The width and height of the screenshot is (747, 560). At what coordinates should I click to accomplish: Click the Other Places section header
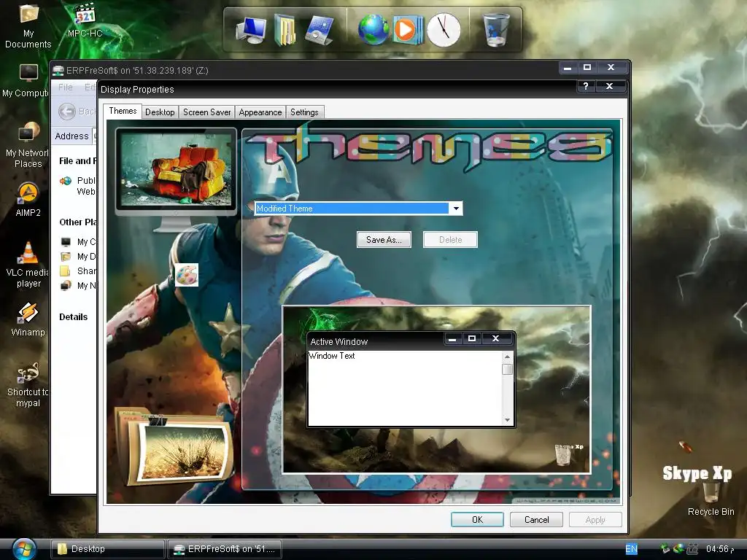(x=77, y=222)
